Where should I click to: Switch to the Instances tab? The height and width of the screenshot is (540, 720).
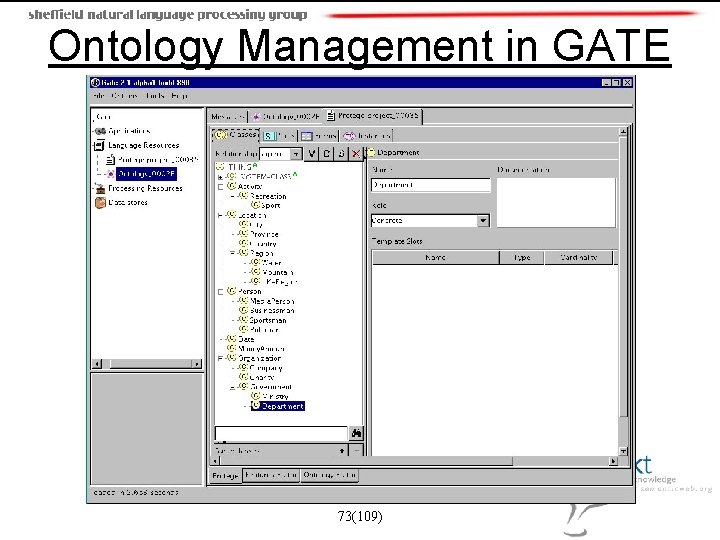[367, 136]
